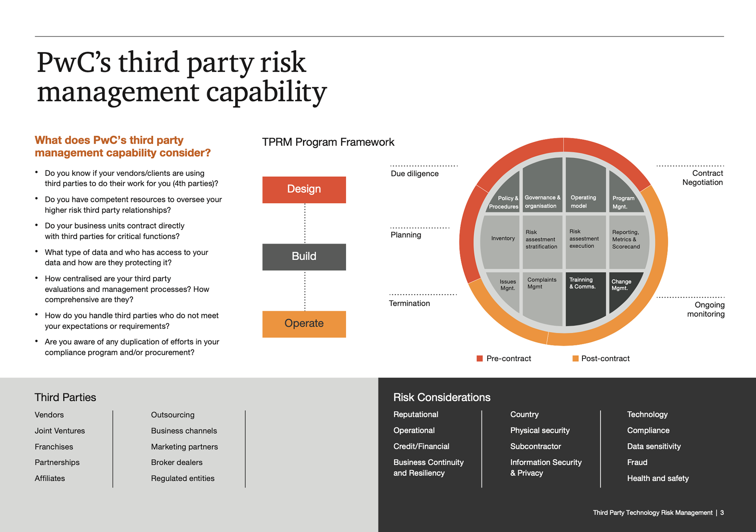Click the orange Design box

[304, 190]
